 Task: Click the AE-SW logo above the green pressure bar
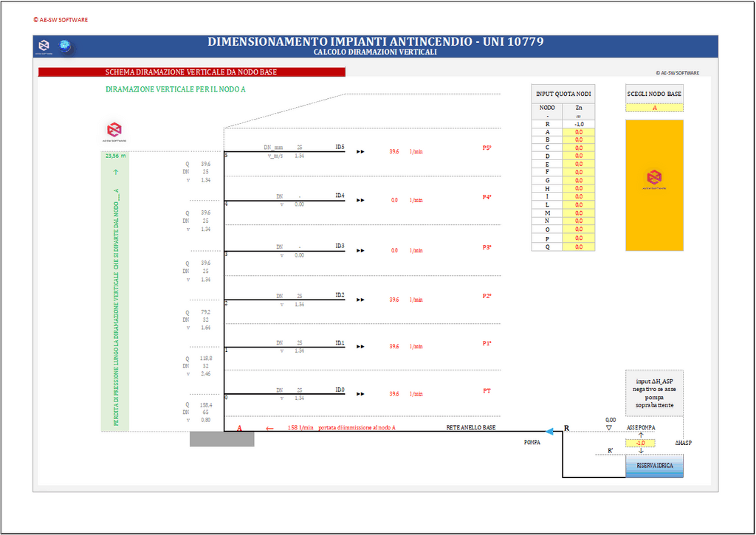coord(114,131)
